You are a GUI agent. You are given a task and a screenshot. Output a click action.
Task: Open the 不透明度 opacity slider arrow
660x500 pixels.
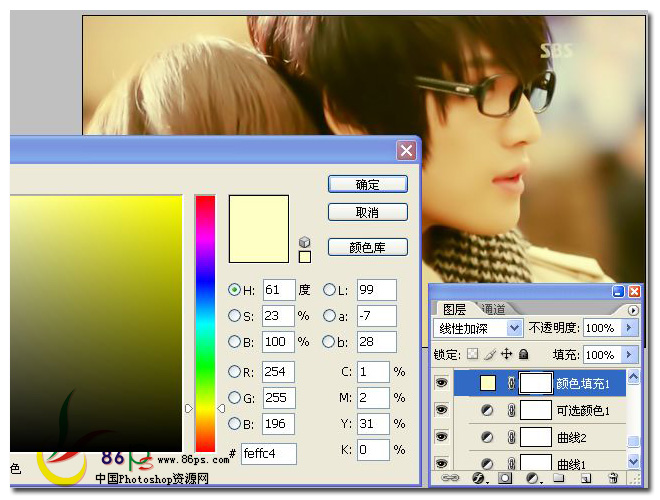coord(629,327)
